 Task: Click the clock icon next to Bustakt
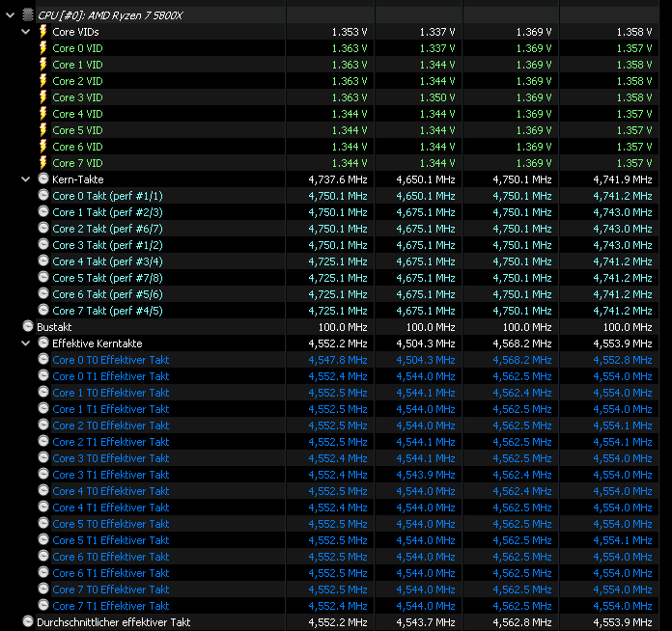coord(28,326)
